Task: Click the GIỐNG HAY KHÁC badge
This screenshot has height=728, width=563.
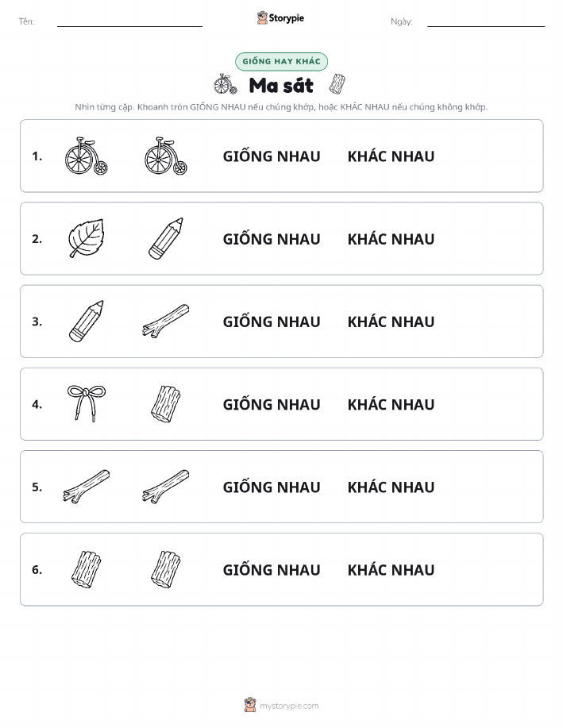Action: click(x=281, y=61)
